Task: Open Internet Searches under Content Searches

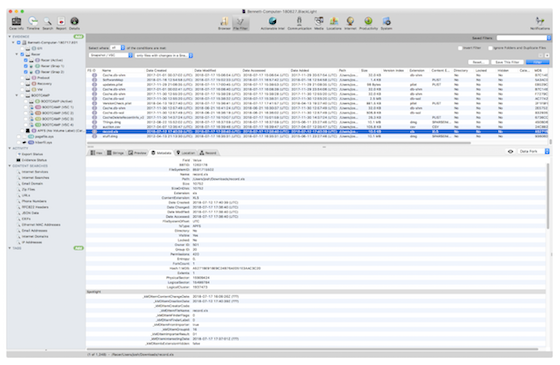Action: pyautogui.click(x=35, y=178)
